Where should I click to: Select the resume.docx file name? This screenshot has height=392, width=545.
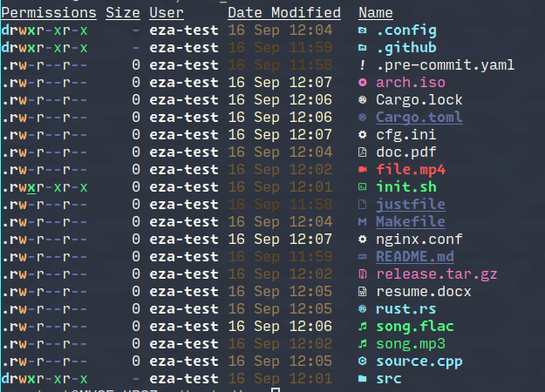tap(424, 292)
